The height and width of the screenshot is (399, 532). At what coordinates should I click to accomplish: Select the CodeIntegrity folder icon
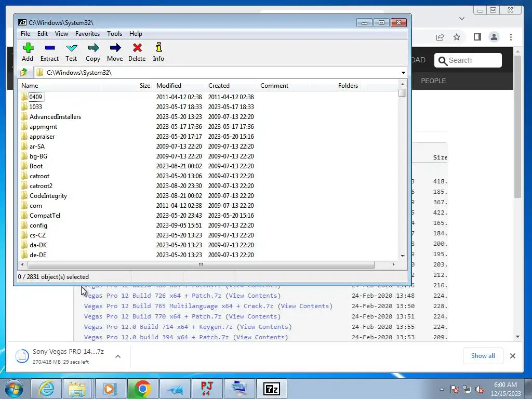tap(24, 196)
